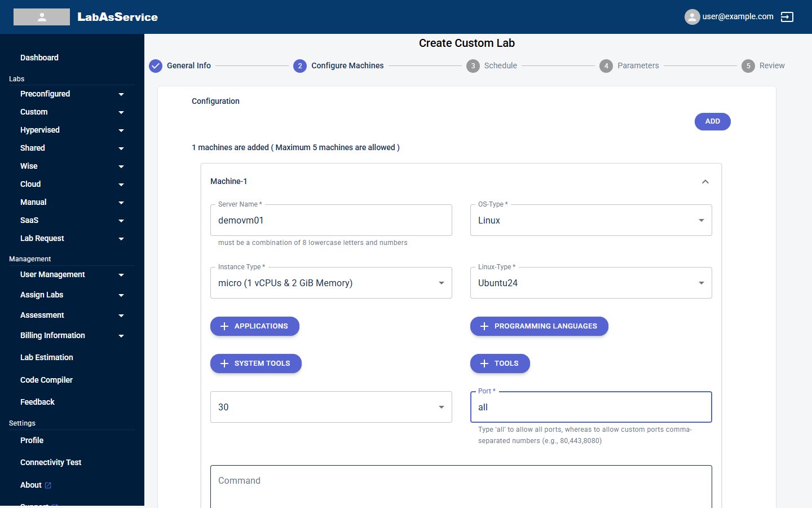Open the OS-Type dropdown
The image size is (812, 508).
coord(591,220)
